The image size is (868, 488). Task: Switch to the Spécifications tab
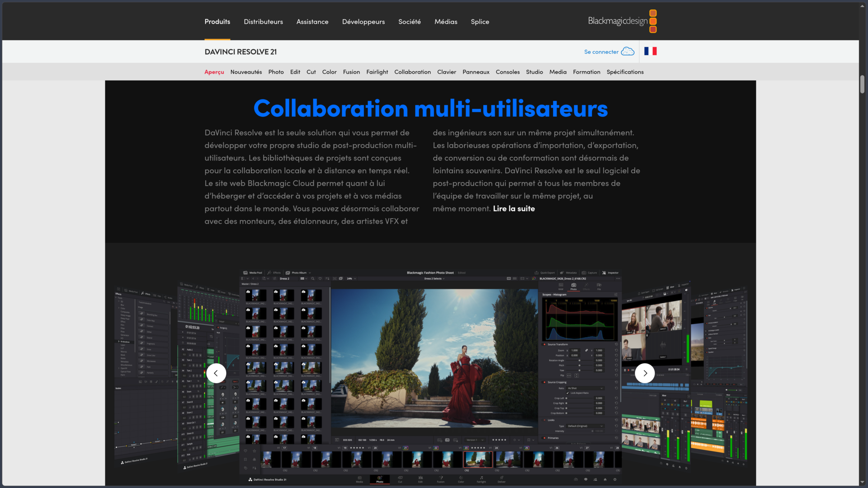click(x=625, y=72)
